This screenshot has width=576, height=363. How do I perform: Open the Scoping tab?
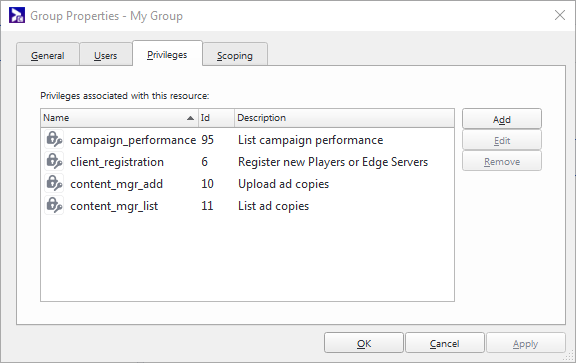(235, 55)
